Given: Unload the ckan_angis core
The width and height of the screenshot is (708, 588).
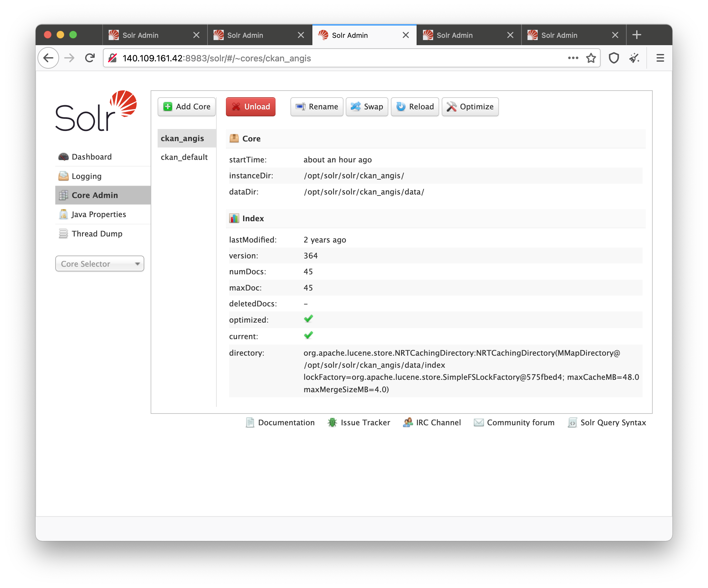Looking at the screenshot, I should point(250,106).
